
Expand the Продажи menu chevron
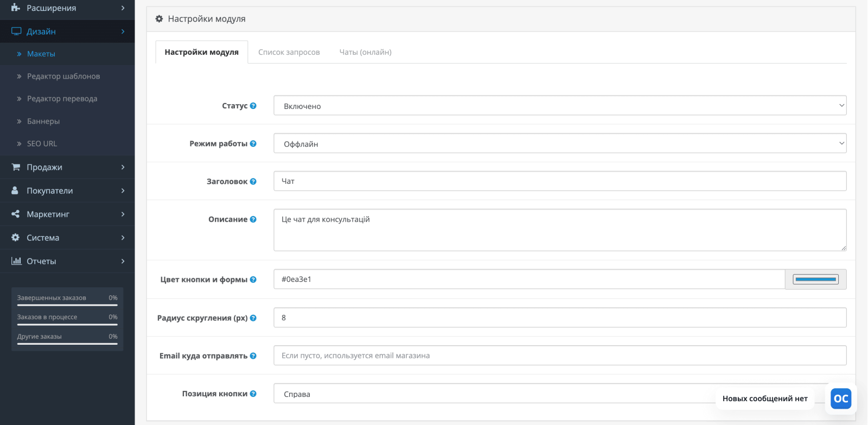[x=123, y=167]
